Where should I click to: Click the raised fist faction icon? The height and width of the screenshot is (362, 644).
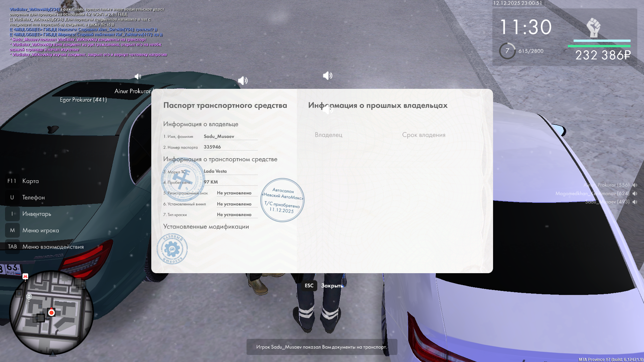tap(593, 27)
